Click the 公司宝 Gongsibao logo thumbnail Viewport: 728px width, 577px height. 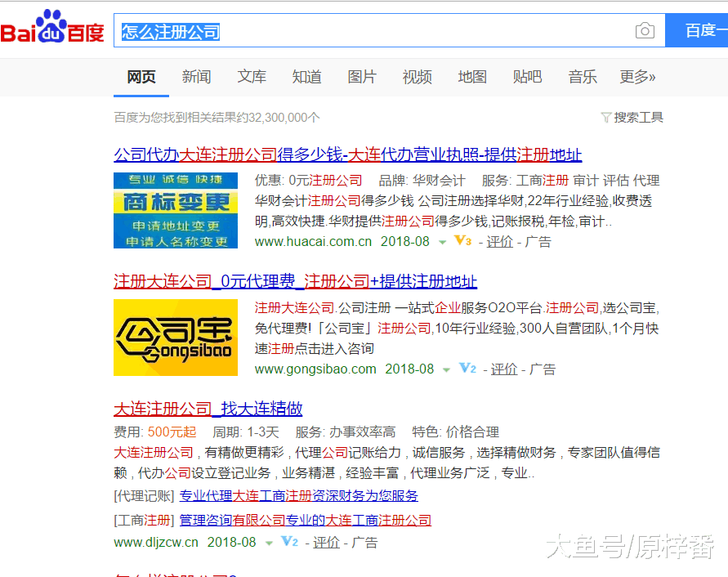click(176, 338)
